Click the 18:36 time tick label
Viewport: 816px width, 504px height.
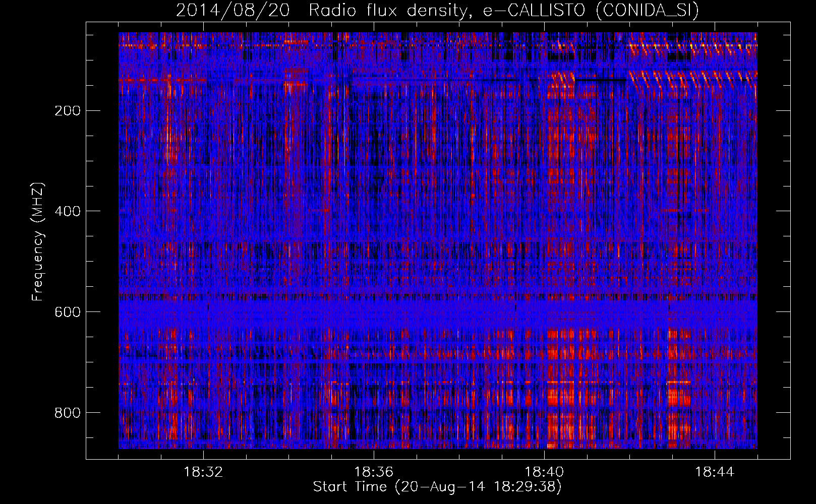(x=374, y=472)
